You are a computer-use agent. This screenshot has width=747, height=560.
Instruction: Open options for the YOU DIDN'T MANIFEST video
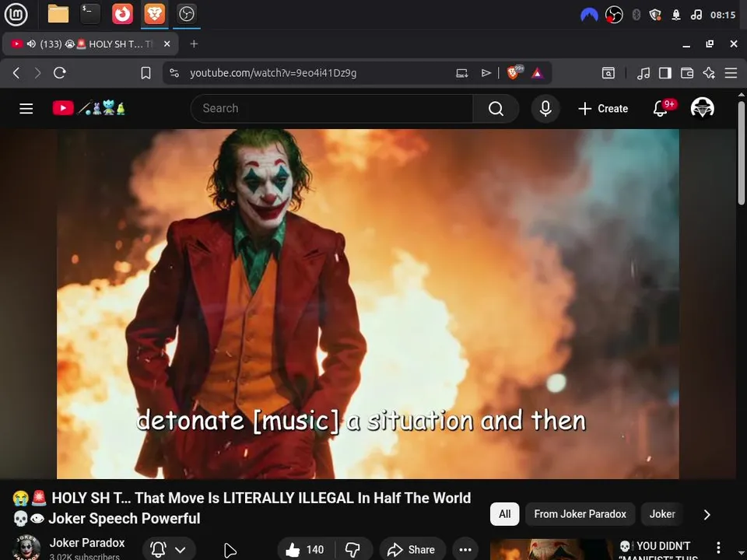[718, 547]
